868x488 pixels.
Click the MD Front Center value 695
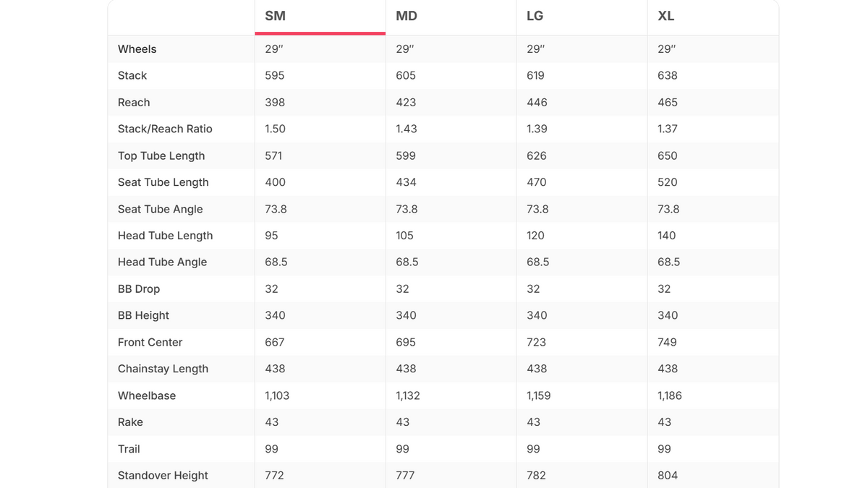[406, 342]
